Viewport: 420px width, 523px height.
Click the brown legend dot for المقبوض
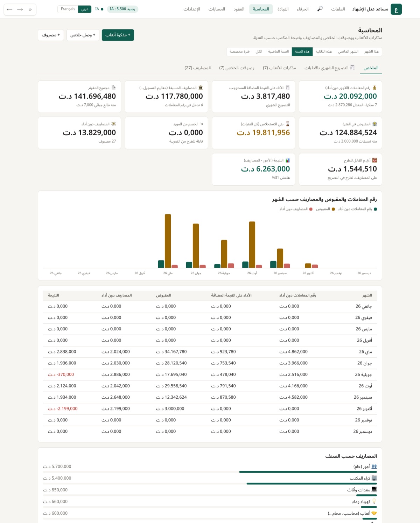(x=333, y=209)
